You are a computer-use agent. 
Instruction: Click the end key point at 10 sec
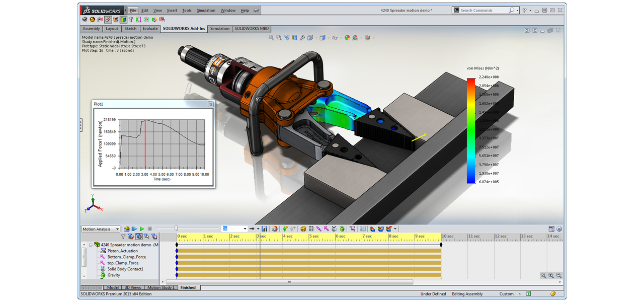[x=441, y=245]
